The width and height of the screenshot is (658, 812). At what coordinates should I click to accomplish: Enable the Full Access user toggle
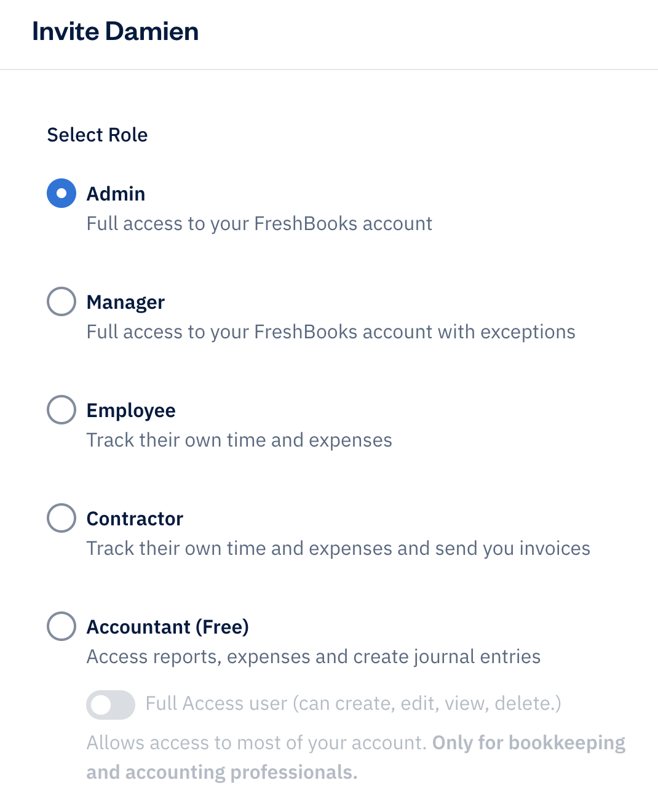tap(111, 705)
